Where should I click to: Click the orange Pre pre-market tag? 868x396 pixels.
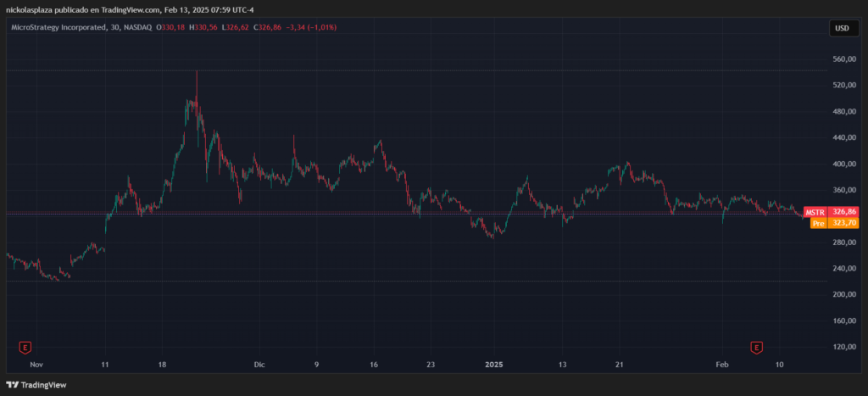point(819,223)
